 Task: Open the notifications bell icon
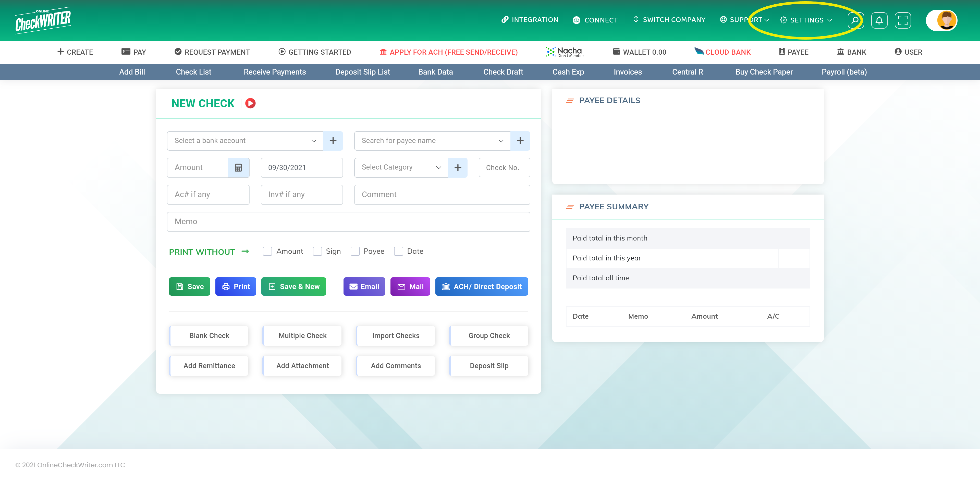point(879,20)
